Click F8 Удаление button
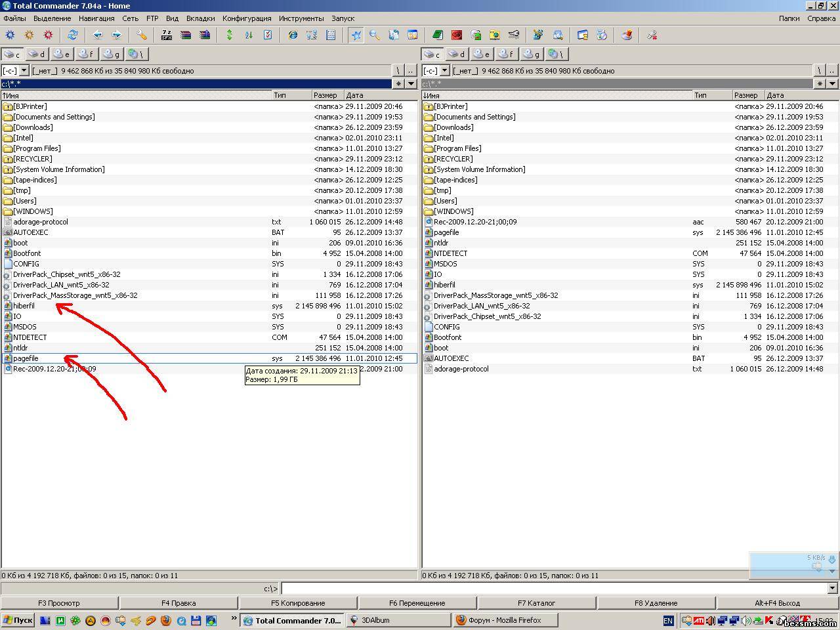Screen dimensions: 840x630 point(656,603)
